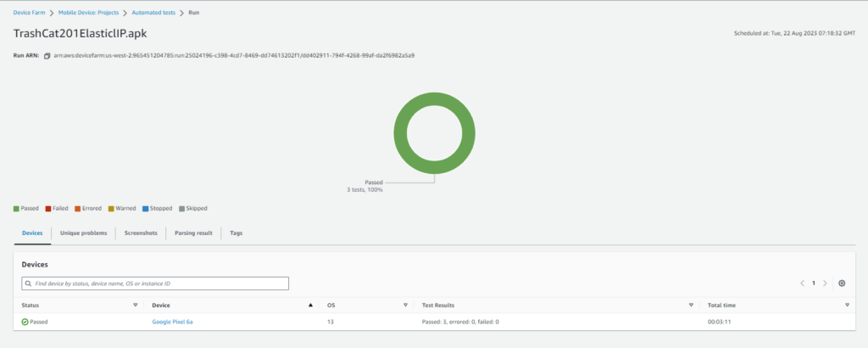Click the Status column header
The height and width of the screenshot is (348, 868).
tap(31, 306)
